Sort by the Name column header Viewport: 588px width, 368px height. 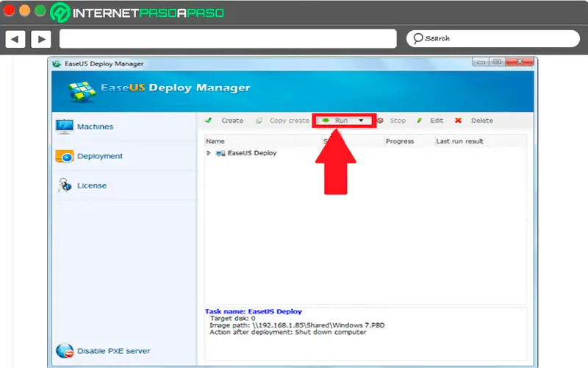(215, 141)
